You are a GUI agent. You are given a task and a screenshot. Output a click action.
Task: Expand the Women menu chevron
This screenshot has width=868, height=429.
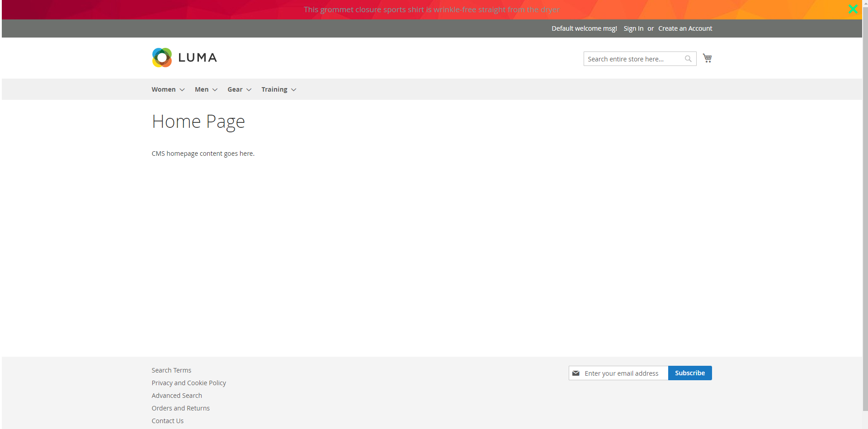click(x=182, y=90)
